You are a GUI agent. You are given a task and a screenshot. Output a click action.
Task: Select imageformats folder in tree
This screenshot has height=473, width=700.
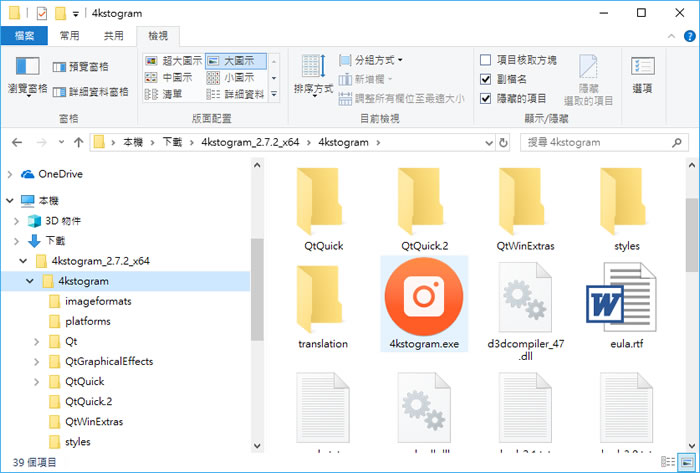pyautogui.click(x=98, y=301)
